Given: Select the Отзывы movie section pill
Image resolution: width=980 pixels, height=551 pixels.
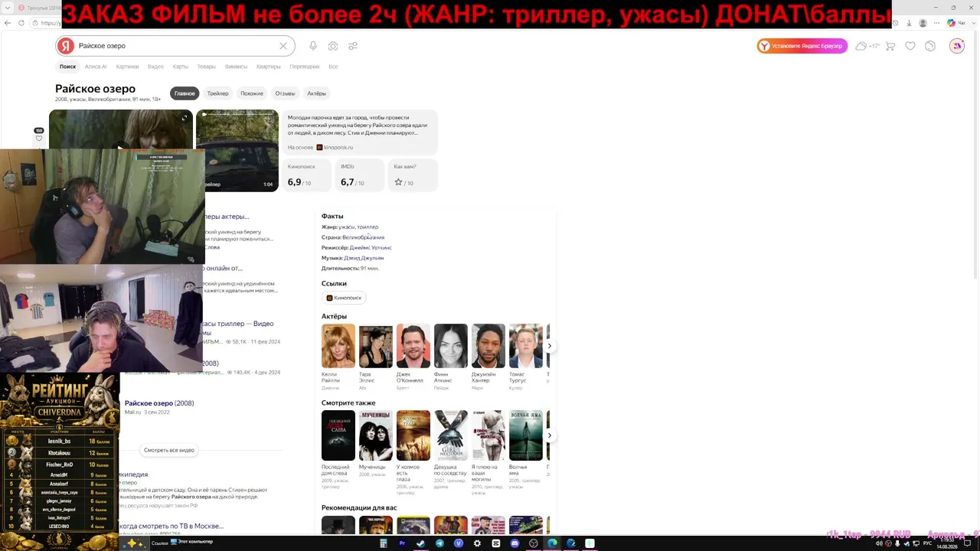Looking at the screenshot, I should click(x=285, y=93).
